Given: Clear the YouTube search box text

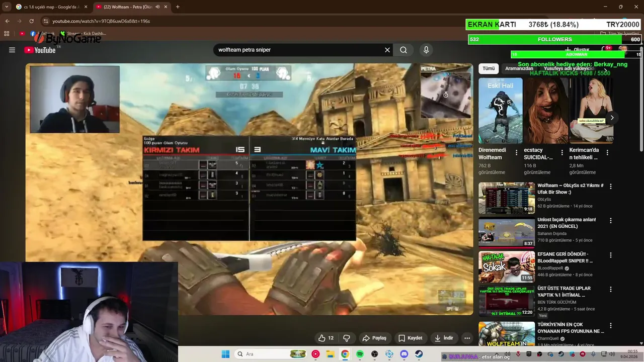Looking at the screenshot, I should pyautogui.click(x=387, y=50).
